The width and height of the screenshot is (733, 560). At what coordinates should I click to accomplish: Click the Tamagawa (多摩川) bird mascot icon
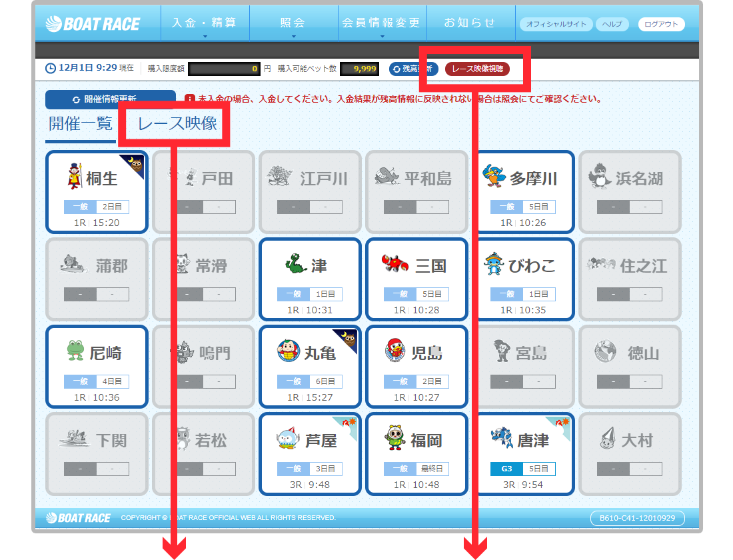(x=494, y=177)
